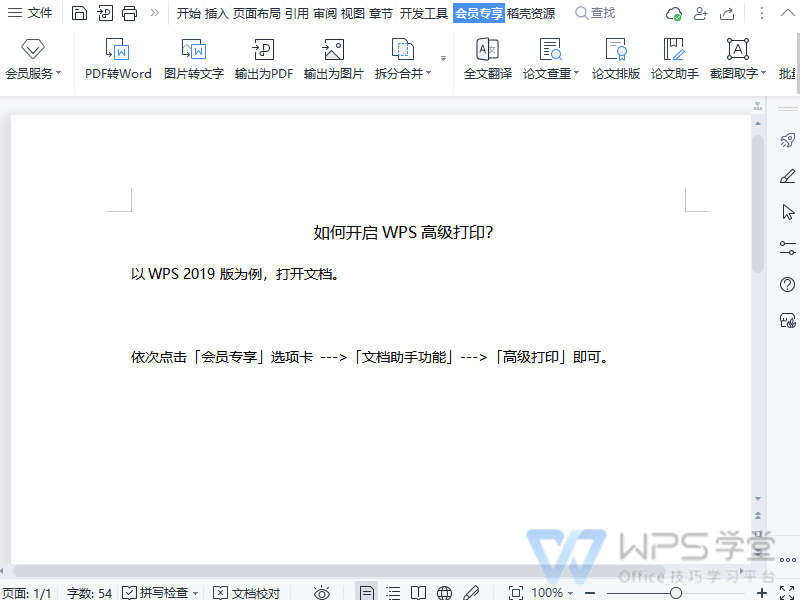Toggle 文档校对 in the status bar
Screen dimensions: 800x600
(246, 593)
